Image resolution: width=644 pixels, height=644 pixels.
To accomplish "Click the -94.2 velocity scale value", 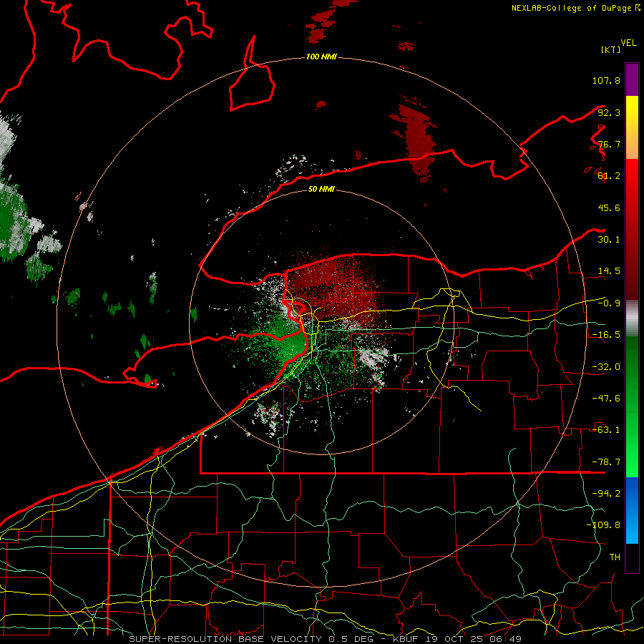I will 606,494.
